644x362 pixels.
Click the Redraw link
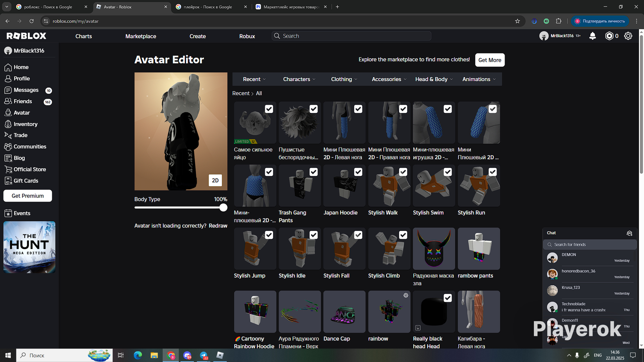click(x=218, y=226)
